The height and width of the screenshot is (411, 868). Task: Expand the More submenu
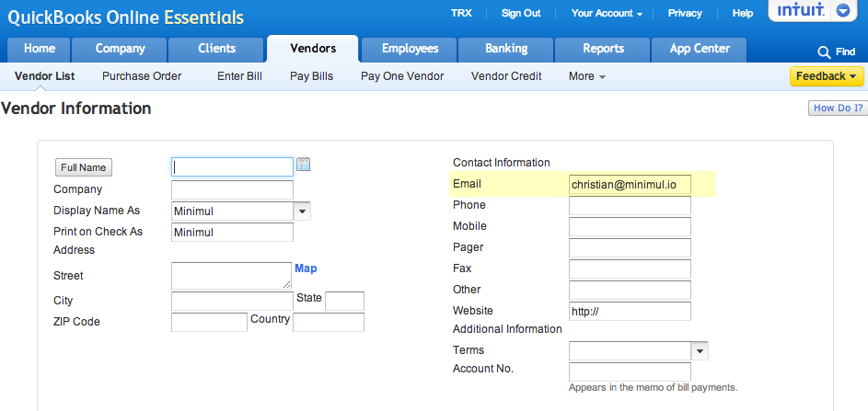(586, 76)
